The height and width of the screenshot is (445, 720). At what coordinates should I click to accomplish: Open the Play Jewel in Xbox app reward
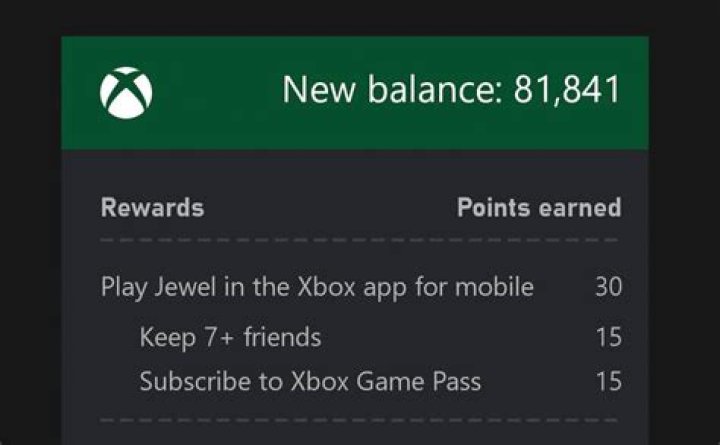click(317, 288)
